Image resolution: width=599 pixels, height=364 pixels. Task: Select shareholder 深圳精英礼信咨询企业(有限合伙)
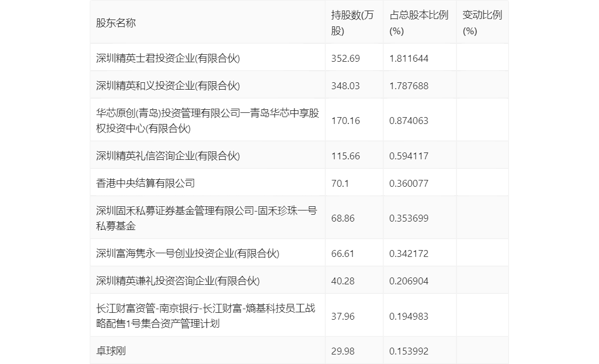168,156
